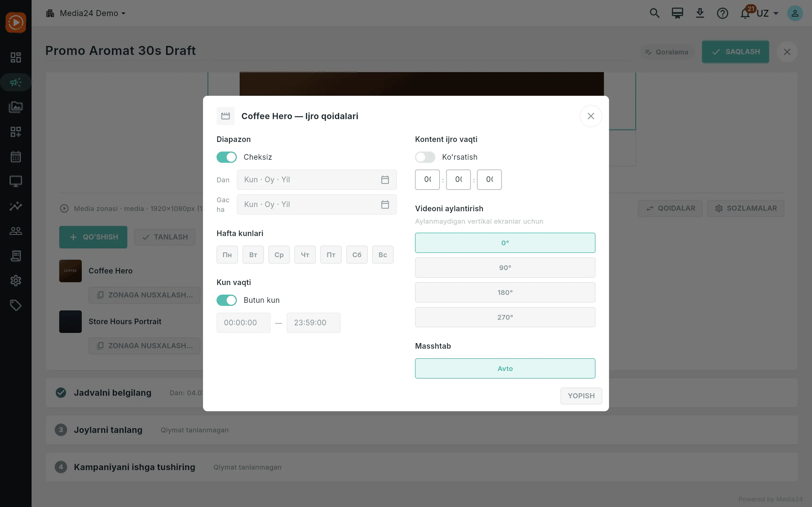Image resolution: width=812 pixels, height=507 pixels.
Task: Click the start time 00:00:00 field
Action: point(244,323)
